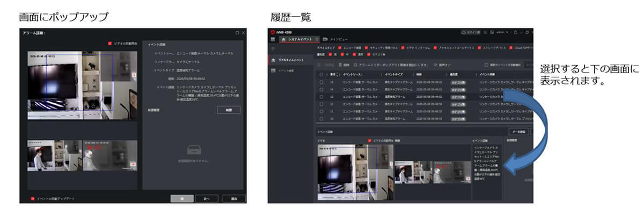644x222 pixels.
Task: Click the visible-light snapshot in popup
Action: [x=54, y=156]
